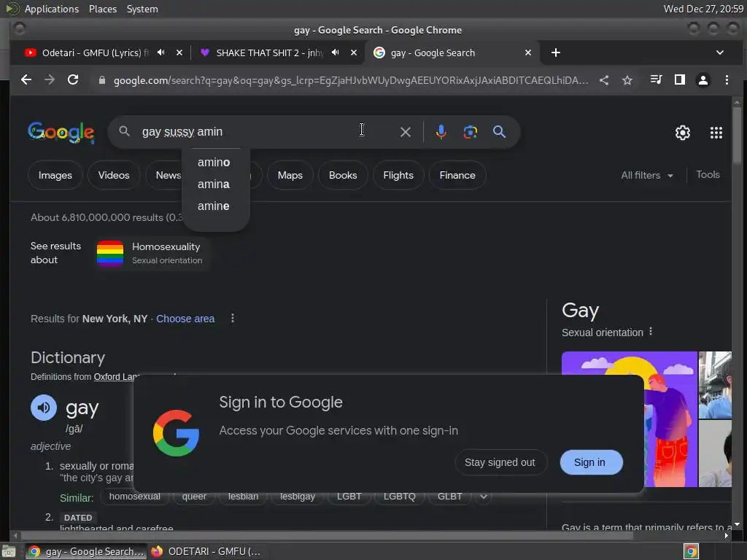
Task: Play pronunciation audio for gay
Action: click(x=44, y=408)
